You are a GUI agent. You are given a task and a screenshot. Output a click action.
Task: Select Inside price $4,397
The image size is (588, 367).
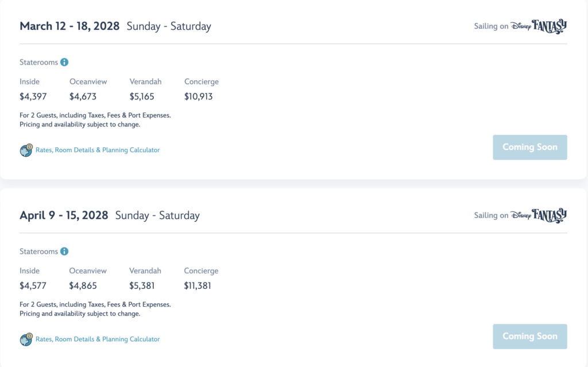pyautogui.click(x=33, y=97)
